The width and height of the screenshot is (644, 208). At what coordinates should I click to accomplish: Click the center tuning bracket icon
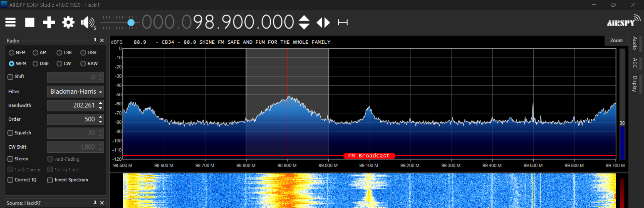click(x=342, y=22)
